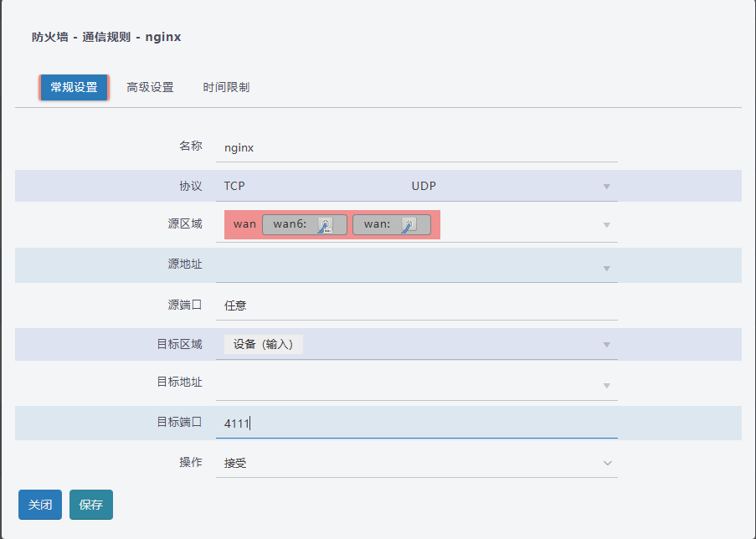The width and height of the screenshot is (756, 539).
Task: Click the wan interface ethernet icon
Action: 409,225
